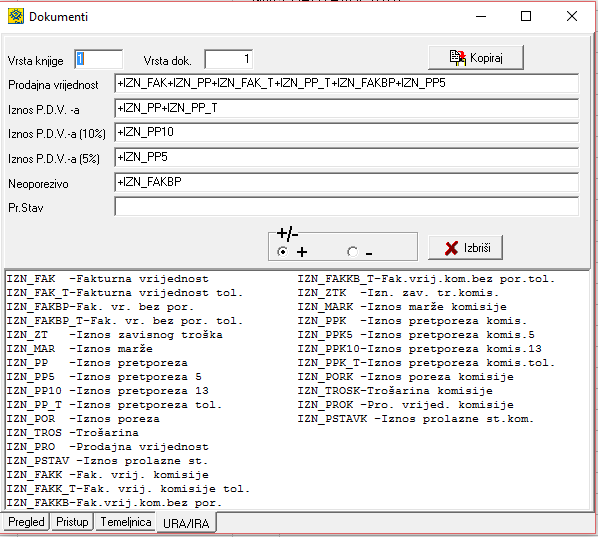Click the Dokumenti app icon in the title bar
598x537 pixels.
click(x=16, y=16)
